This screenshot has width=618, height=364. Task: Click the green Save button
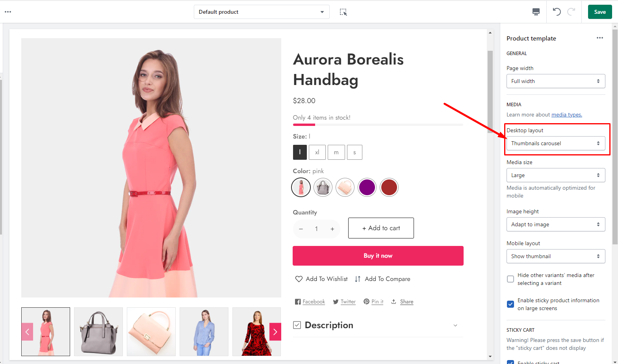pyautogui.click(x=599, y=12)
